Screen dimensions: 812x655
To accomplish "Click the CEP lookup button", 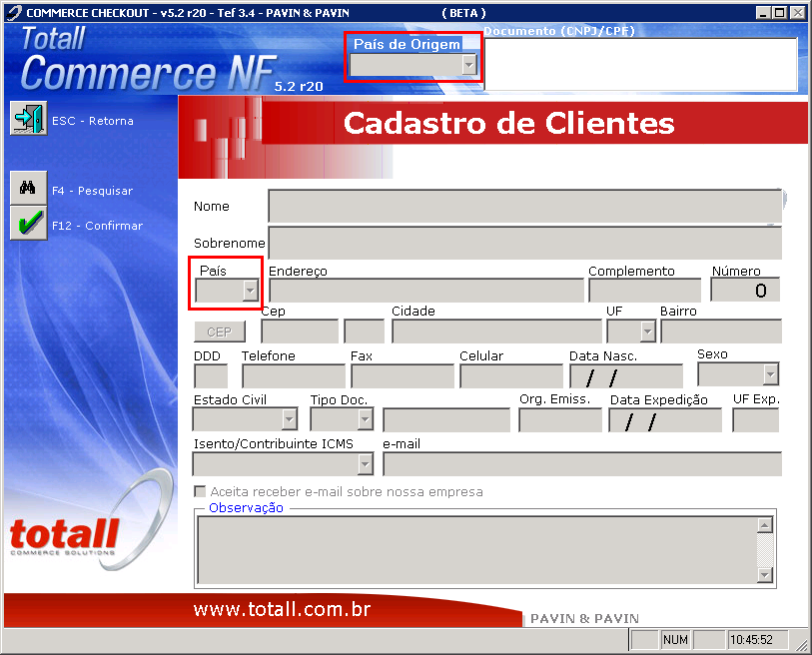I will tap(220, 331).
